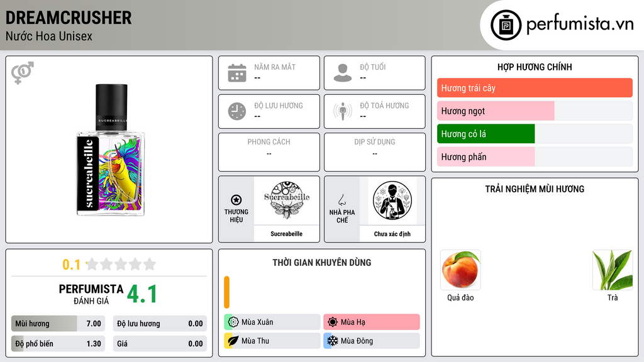Click the five-star rating row
The image size is (644, 362).
[121, 265]
